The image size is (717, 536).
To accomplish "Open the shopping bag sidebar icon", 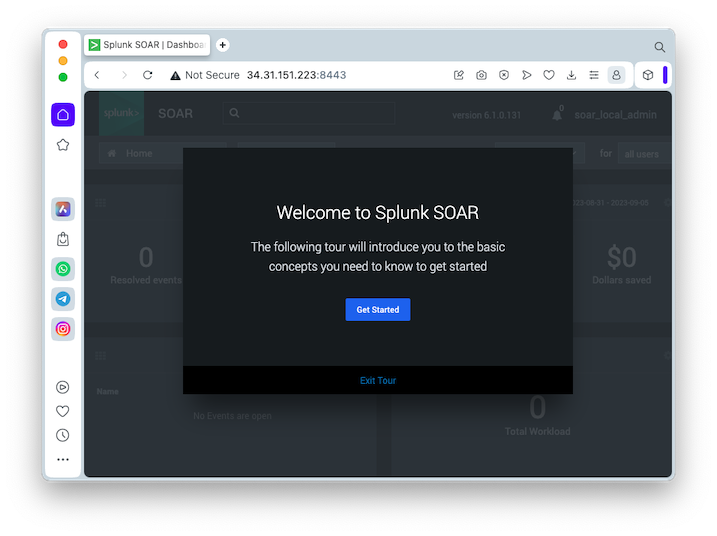I will click(x=63, y=239).
